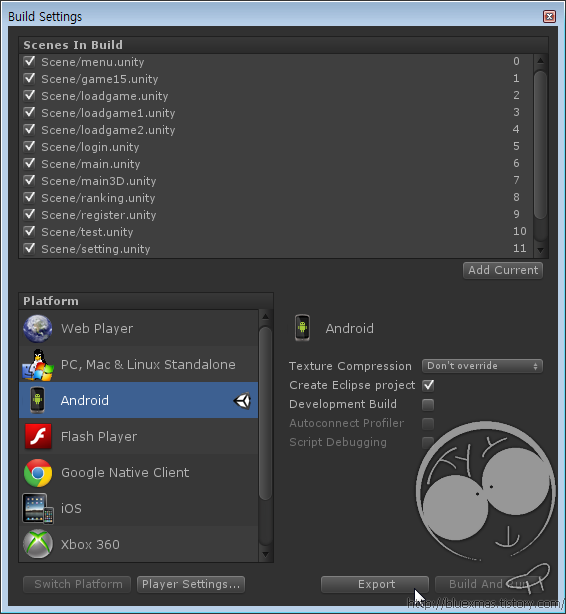Click the Flash Player icon

point(38,436)
